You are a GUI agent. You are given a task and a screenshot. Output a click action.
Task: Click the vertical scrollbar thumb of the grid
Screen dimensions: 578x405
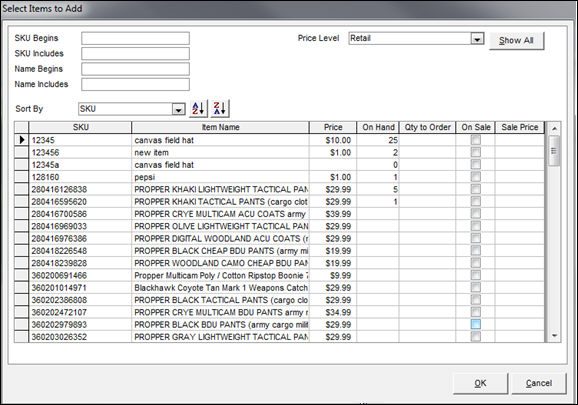pos(554,151)
